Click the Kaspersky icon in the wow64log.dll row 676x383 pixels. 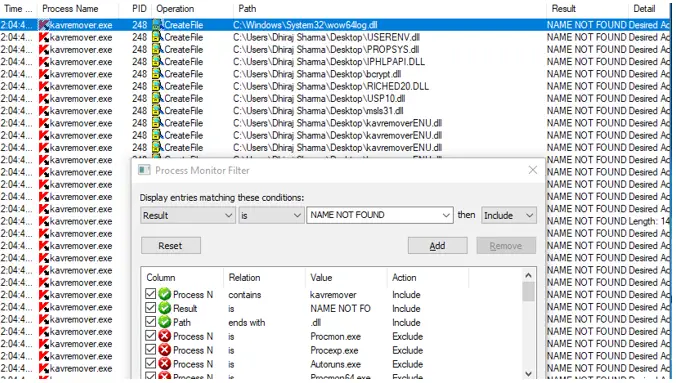click(x=44, y=25)
